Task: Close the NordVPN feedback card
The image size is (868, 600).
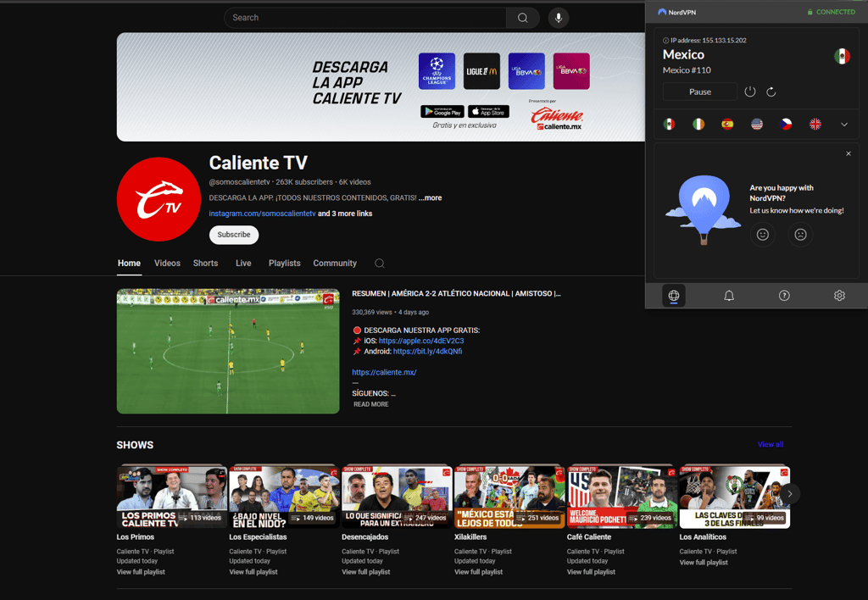Action: click(849, 154)
